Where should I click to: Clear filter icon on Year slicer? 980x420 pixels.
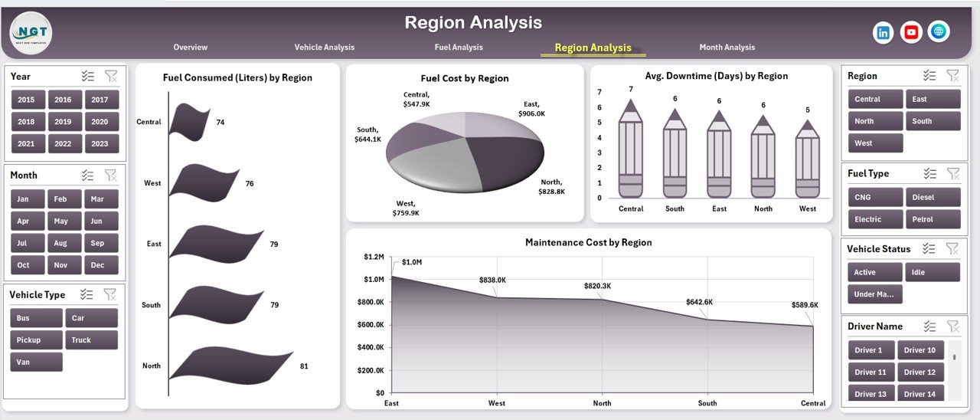pos(111,76)
